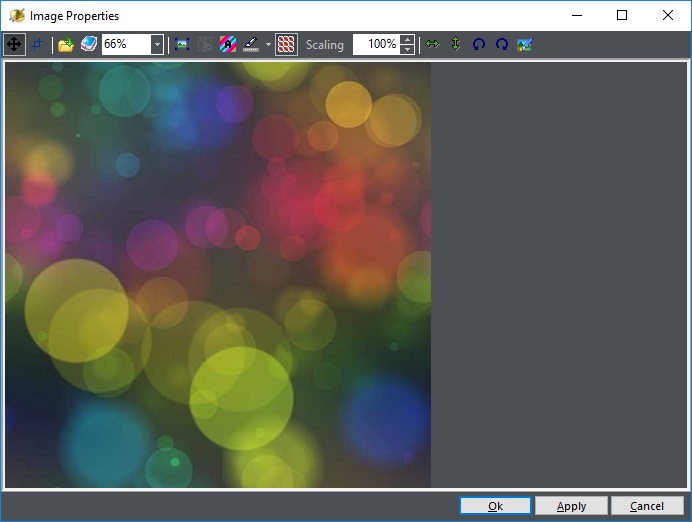
Task: Maximize the Image Properties window
Action: [x=622, y=15]
